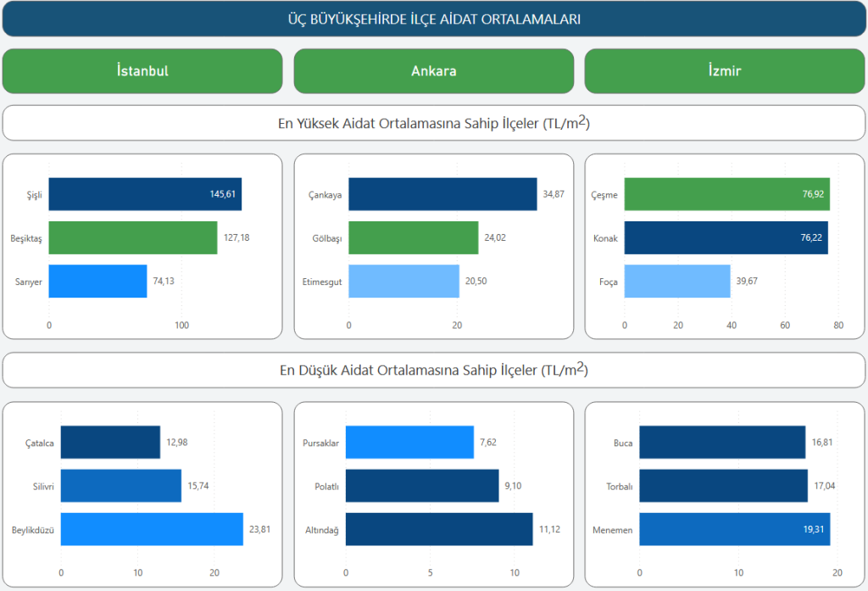
Task: Click the Konak bar in İzmir chart
Action: coord(726,238)
